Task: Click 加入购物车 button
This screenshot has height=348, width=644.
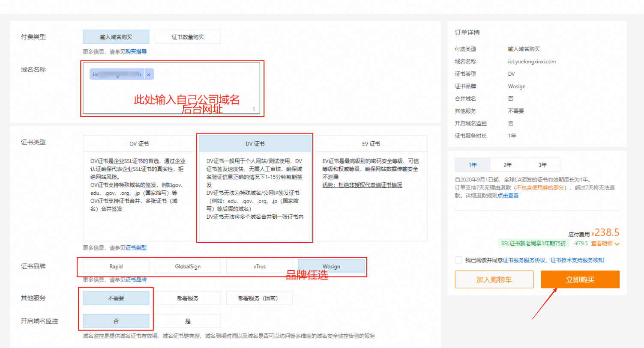Action: click(494, 280)
